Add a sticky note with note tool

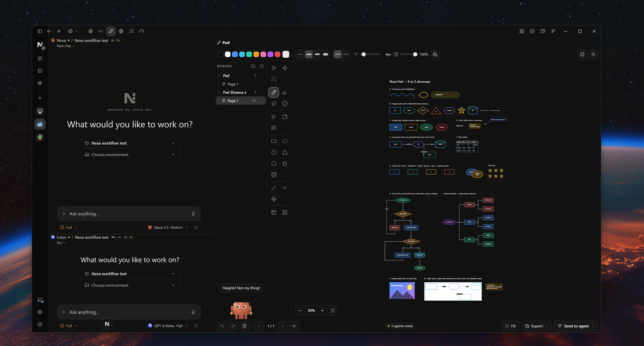[x=285, y=117]
